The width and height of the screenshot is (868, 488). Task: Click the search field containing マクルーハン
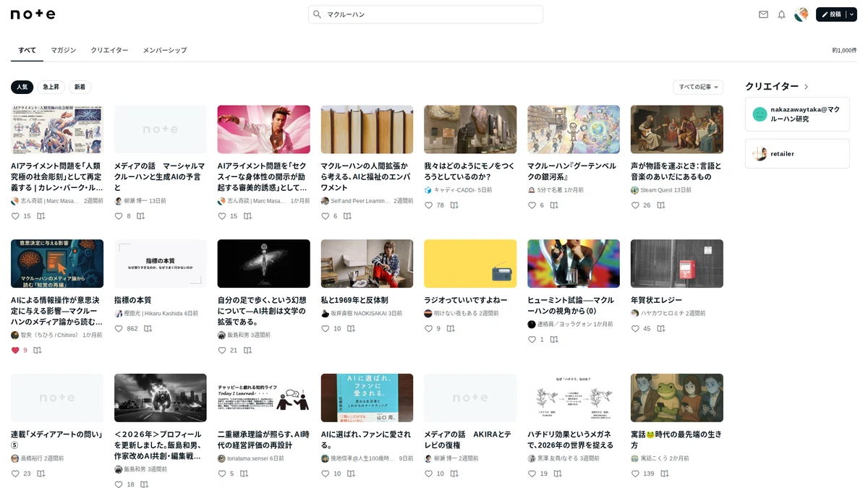click(x=425, y=14)
